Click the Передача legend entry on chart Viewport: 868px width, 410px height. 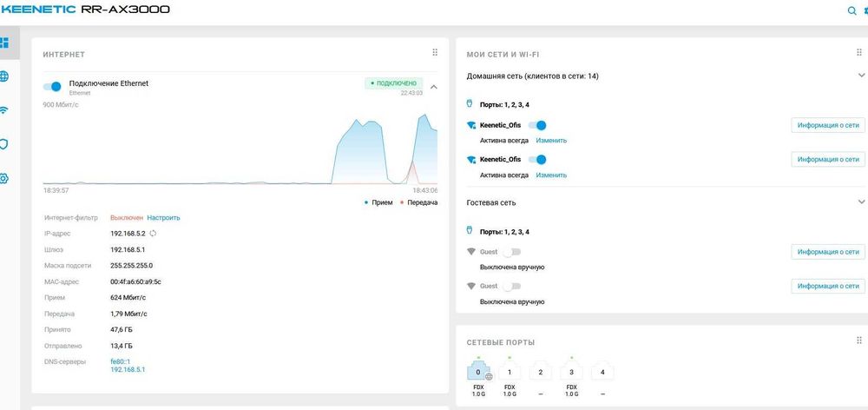coord(418,202)
